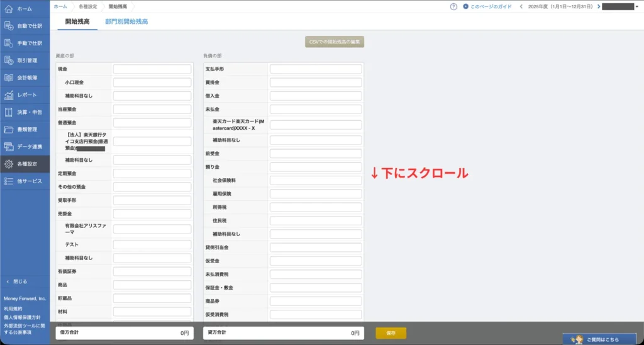Open the データ連携 sidebar icon
This screenshot has height=345, width=644.
point(9,147)
